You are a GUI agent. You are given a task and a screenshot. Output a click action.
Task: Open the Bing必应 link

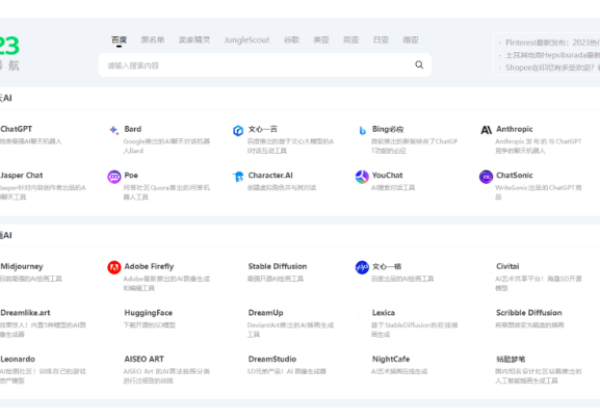[388, 129]
